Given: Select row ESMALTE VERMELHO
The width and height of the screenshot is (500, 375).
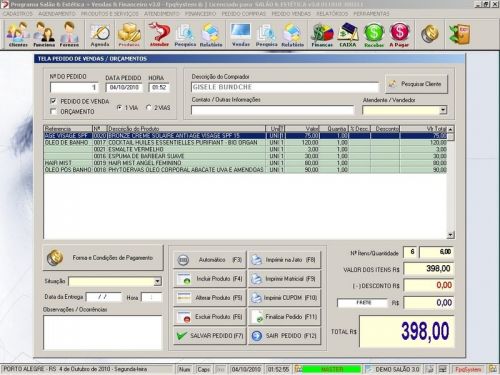Looking at the screenshot, I should pos(246,149).
